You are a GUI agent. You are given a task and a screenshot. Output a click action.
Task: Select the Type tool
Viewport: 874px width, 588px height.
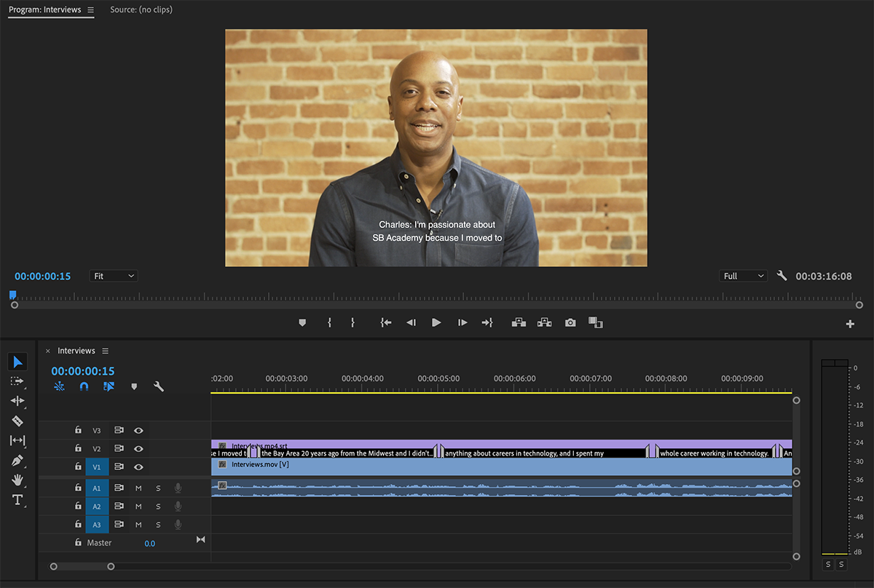click(17, 500)
